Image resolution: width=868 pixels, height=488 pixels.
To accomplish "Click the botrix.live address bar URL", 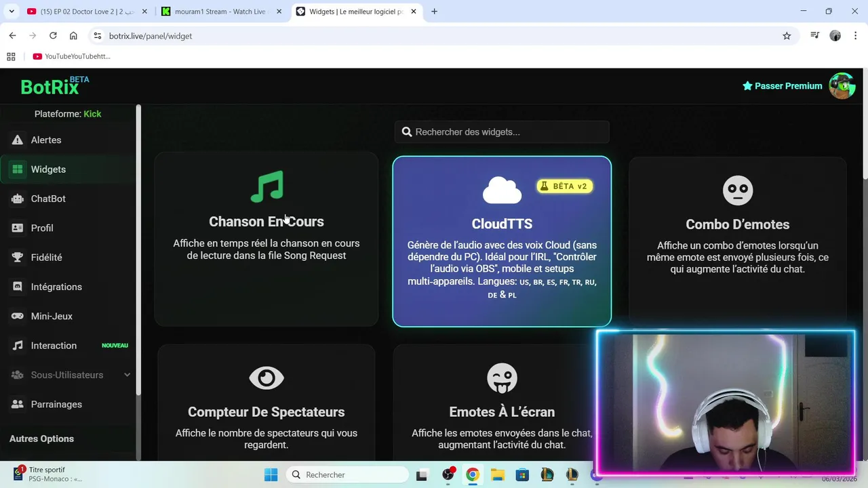I will click(x=151, y=36).
